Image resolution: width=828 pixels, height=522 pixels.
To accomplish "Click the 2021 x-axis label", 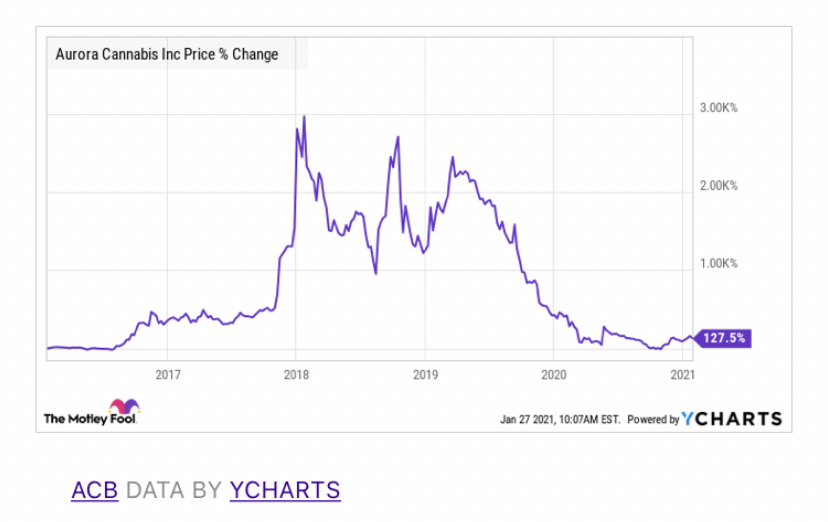I will coord(681,375).
